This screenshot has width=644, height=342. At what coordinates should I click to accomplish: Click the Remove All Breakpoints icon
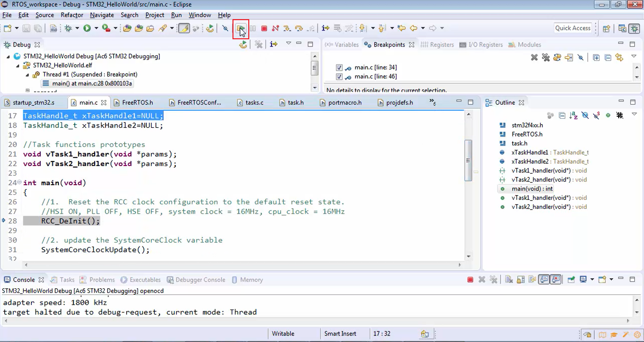546,57
